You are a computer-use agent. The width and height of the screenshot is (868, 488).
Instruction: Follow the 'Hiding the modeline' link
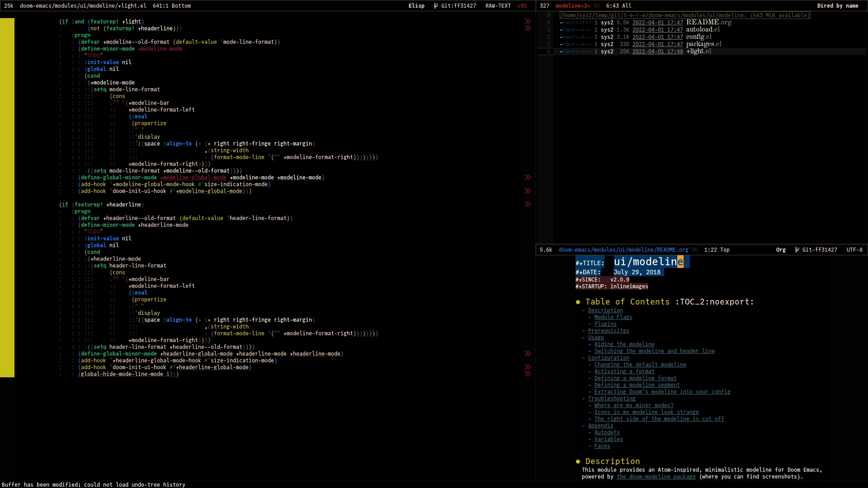pyautogui.click(x=624, y=344)
